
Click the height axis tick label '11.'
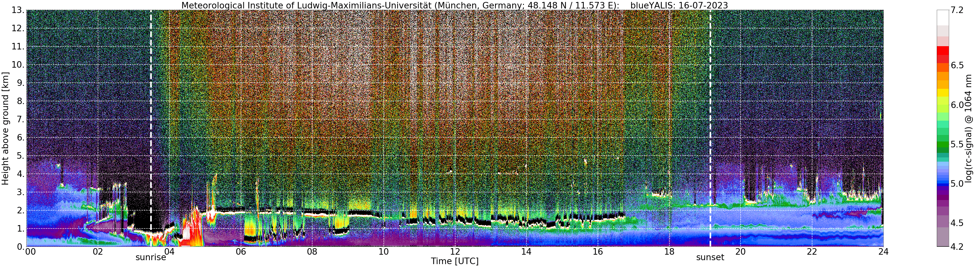pos(18,47)
